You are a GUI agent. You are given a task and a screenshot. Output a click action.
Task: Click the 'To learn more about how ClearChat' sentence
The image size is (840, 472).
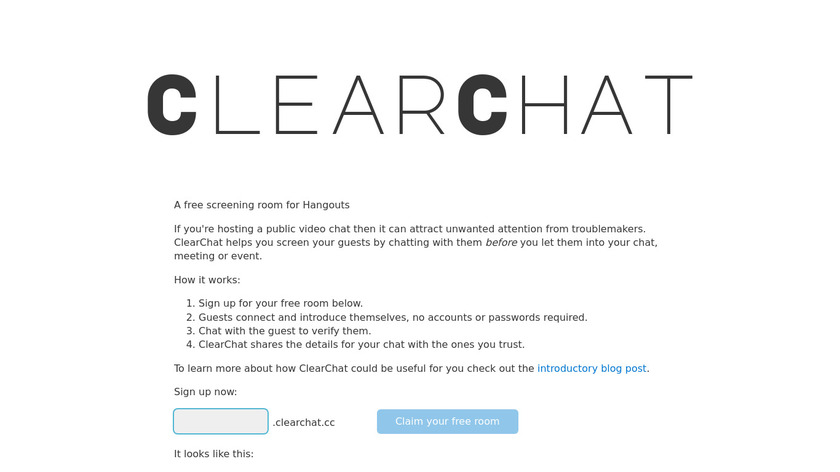354,368
